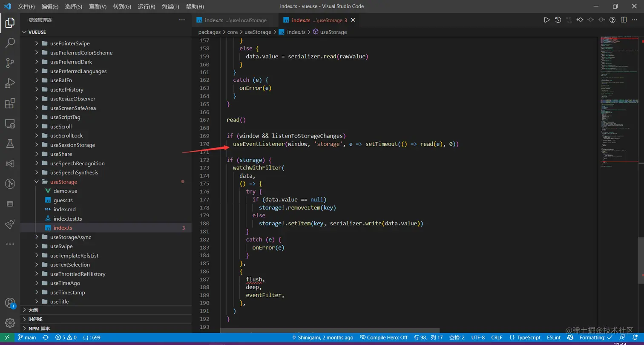The width and height of the screenshot is (644, 345).
Task: Click the main branch status button
Action: (26, 337)
